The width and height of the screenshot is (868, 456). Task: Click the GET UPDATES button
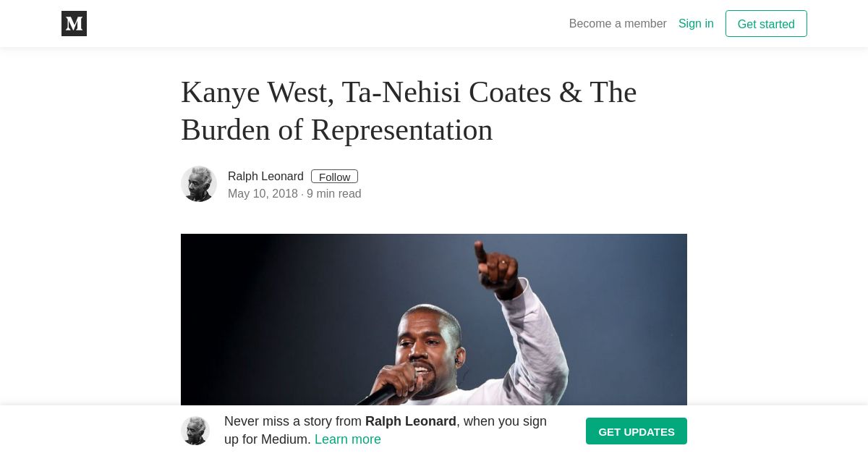637,431
